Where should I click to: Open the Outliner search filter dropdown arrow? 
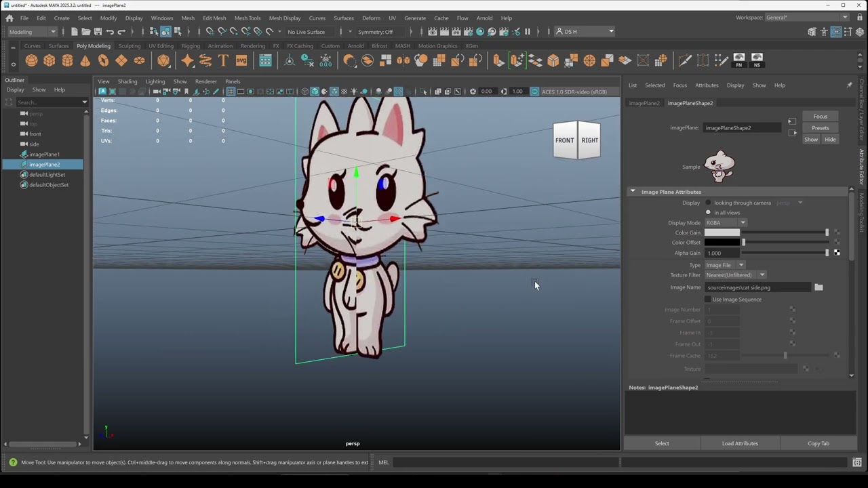pyautogui.click(x=85, y=102)
